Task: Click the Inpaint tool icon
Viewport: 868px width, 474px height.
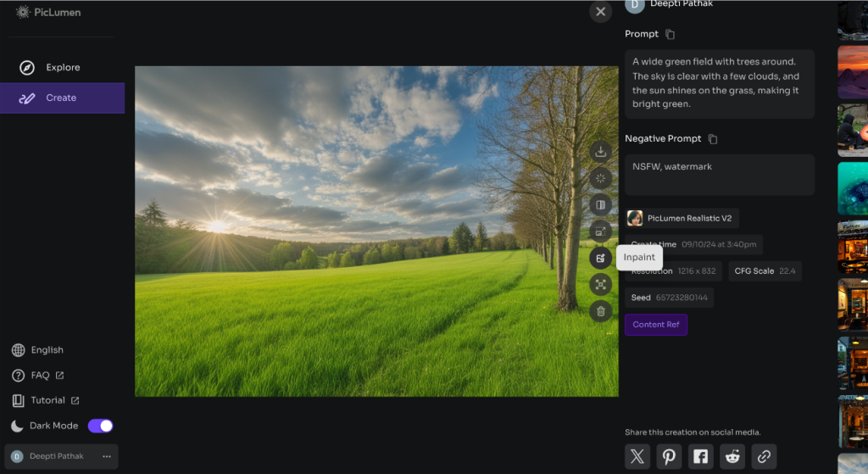Action: [x=601, y=258]
